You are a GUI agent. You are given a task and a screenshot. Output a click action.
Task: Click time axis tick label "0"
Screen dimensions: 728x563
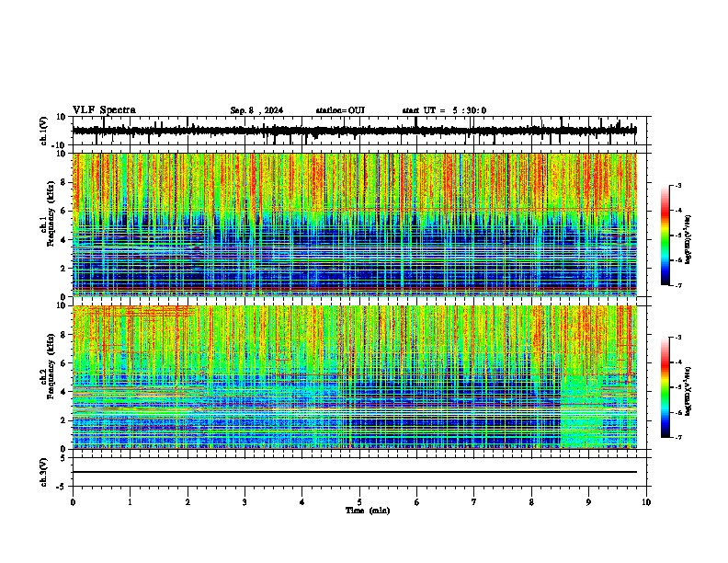pos(73,502)
